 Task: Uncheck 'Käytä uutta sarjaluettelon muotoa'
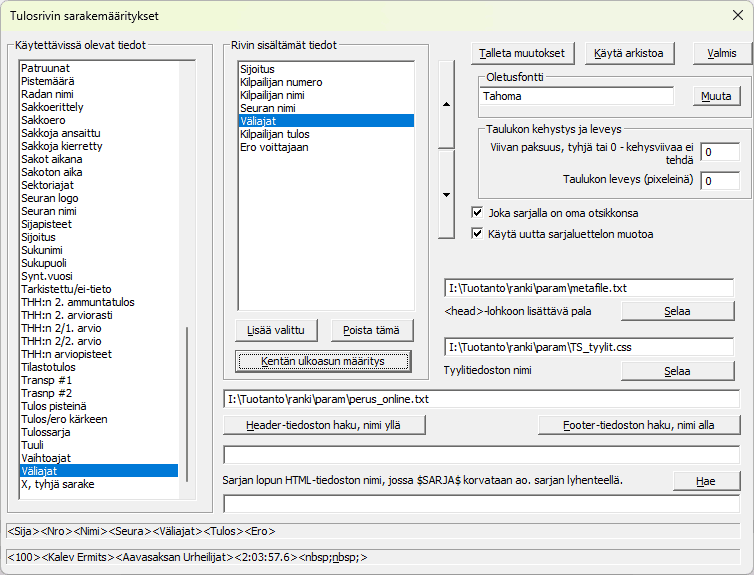point(477,234)
